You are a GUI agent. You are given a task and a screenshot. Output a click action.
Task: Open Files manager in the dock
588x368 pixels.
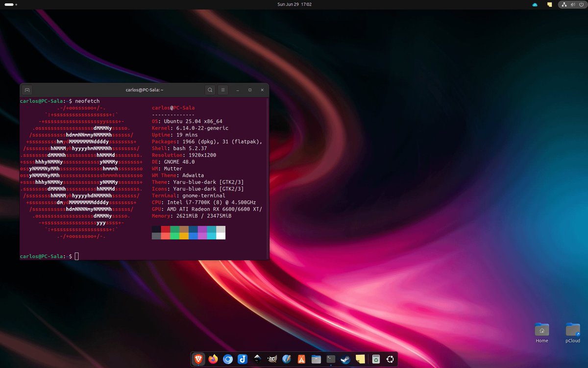[317, 359]
